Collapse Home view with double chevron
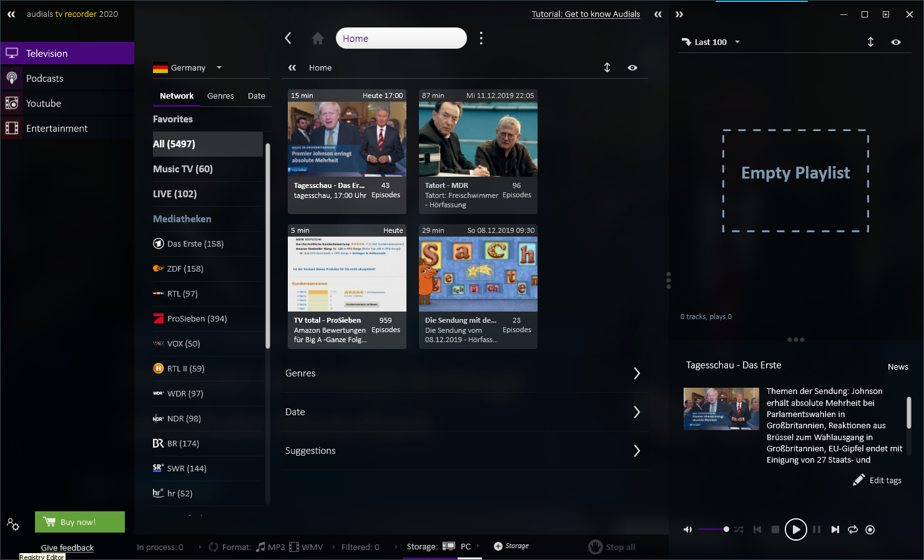924x560 pixels. [292, 67]
